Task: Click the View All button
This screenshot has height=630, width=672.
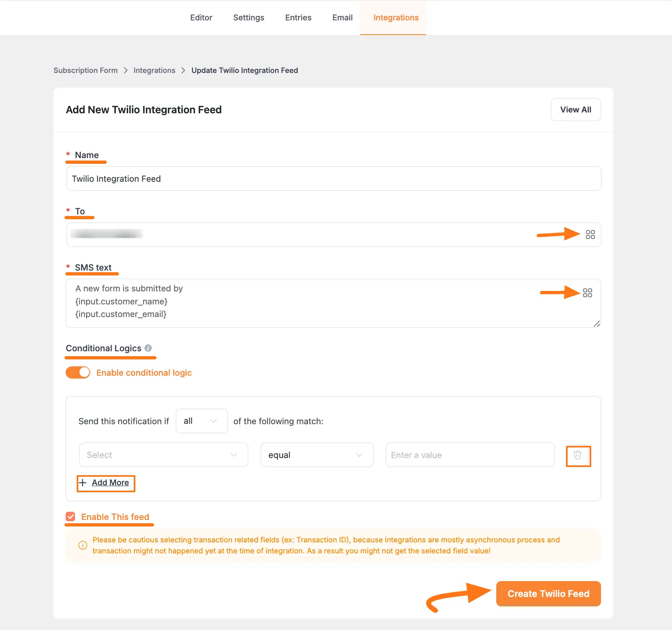Action: pyautogui.click(x=575, y=110)
